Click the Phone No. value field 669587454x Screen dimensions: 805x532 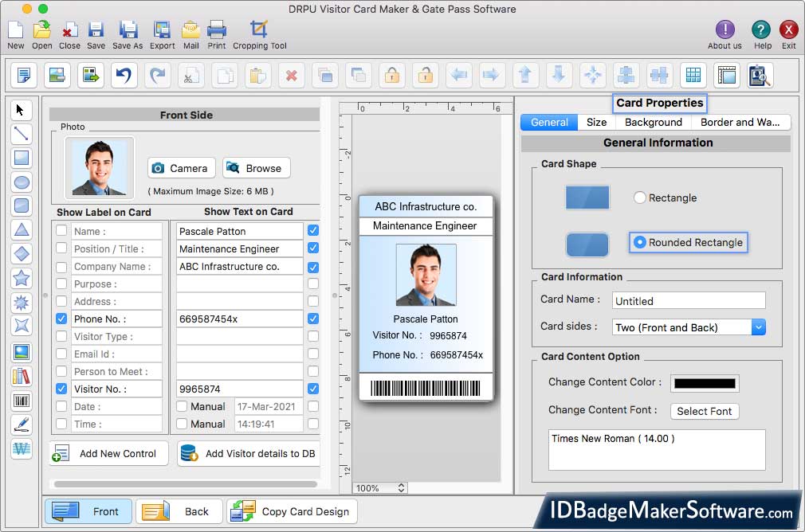(239, 319)
